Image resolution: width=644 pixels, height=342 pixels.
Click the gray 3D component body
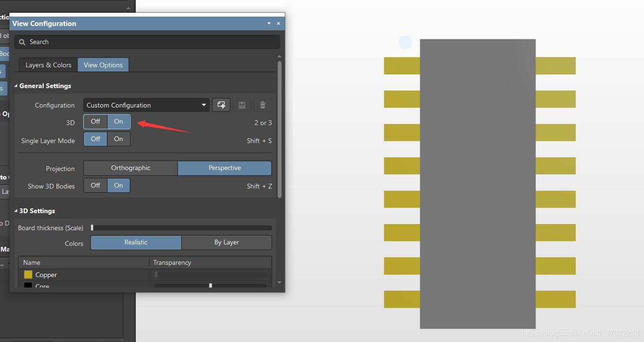coord(477,184)
